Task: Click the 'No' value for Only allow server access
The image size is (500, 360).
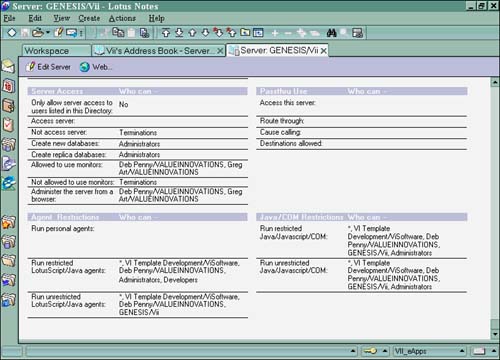Action: (123, 104)
